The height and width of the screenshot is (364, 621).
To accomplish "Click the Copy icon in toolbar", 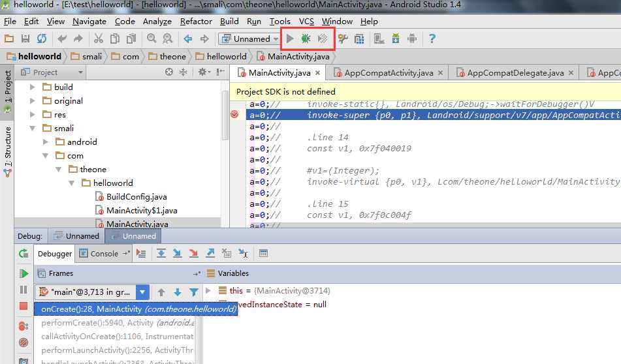I will (x=115, y=38).
